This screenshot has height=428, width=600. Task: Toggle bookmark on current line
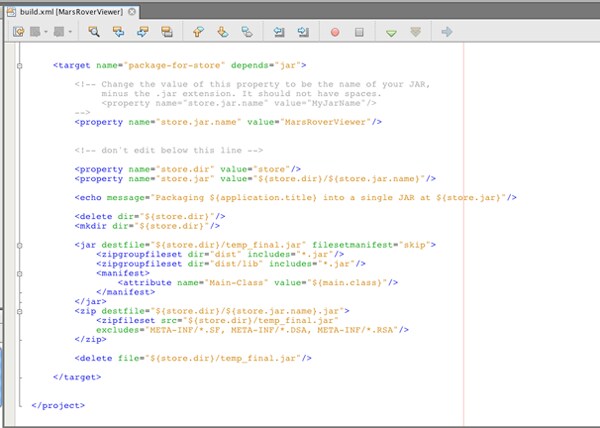click(x=246, y=32)
